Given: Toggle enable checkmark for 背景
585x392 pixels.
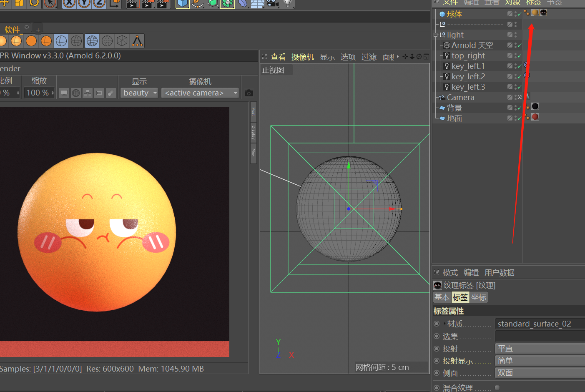Looking at the screenshot, I should click(520, 108).
